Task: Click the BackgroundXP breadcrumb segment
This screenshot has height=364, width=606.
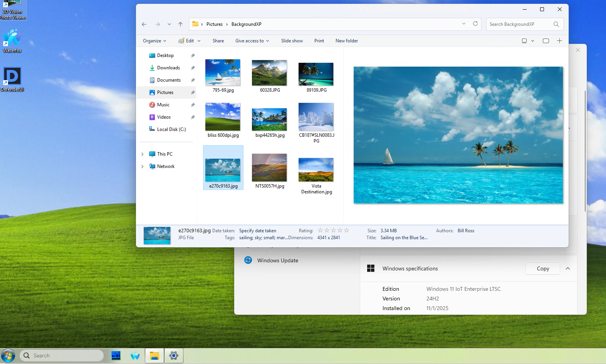Action: [247, 24]
